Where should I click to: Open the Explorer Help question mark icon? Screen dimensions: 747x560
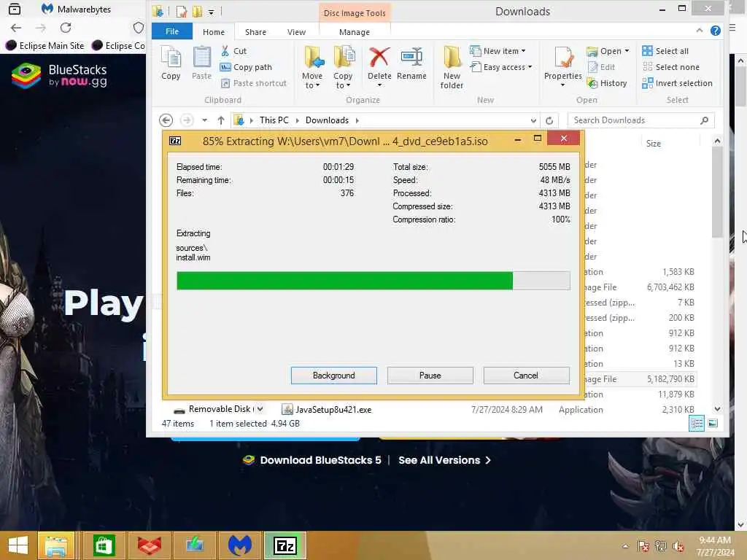point(715,31)
